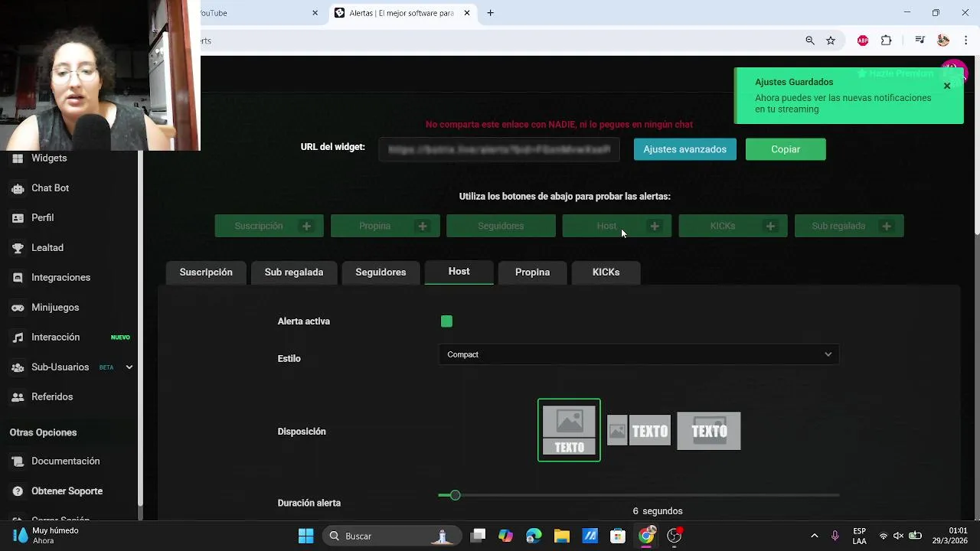This screenshot has height=551, width=980.
Task: Open the Chrome three-dot menu
Action: tap(966, 41)
